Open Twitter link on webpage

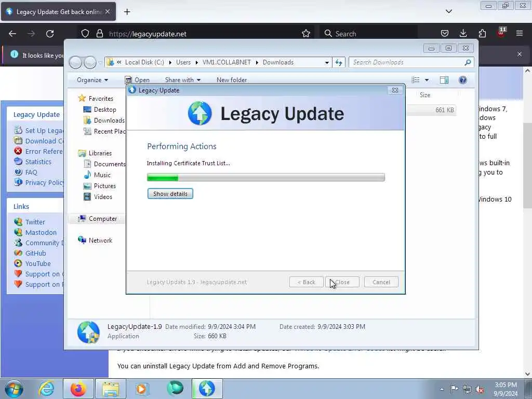coord(35,222)
